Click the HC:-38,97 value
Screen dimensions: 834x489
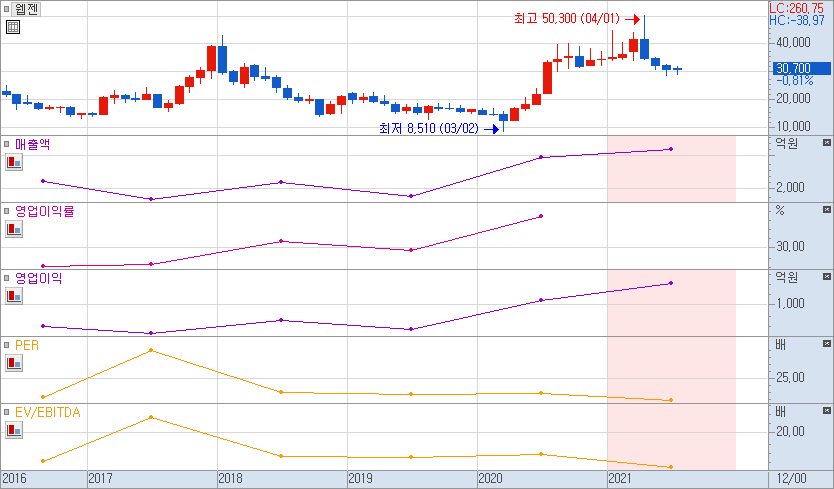pos(796,20)
